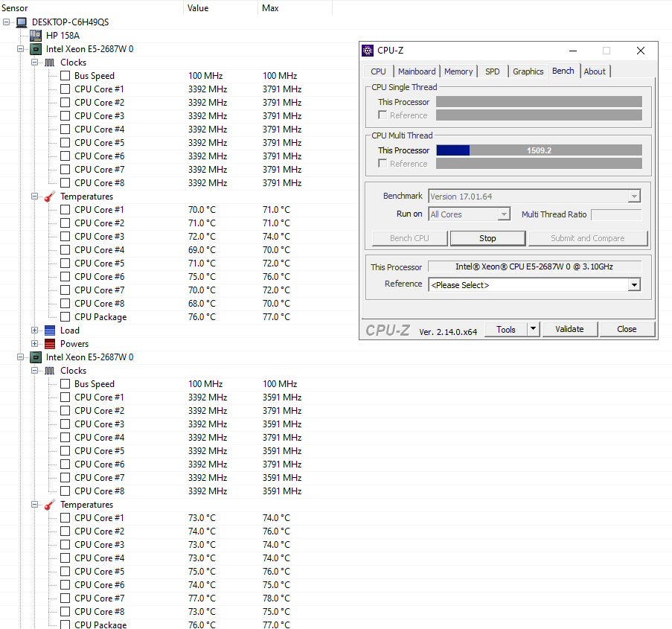
Task: Switch to the CPU tab
Action: point(379,71)
